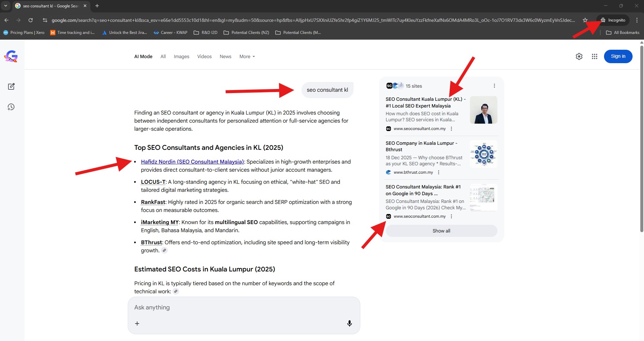Click the LOCUS-T entity link
Screen dimensions: 644x341
(153, 182)
